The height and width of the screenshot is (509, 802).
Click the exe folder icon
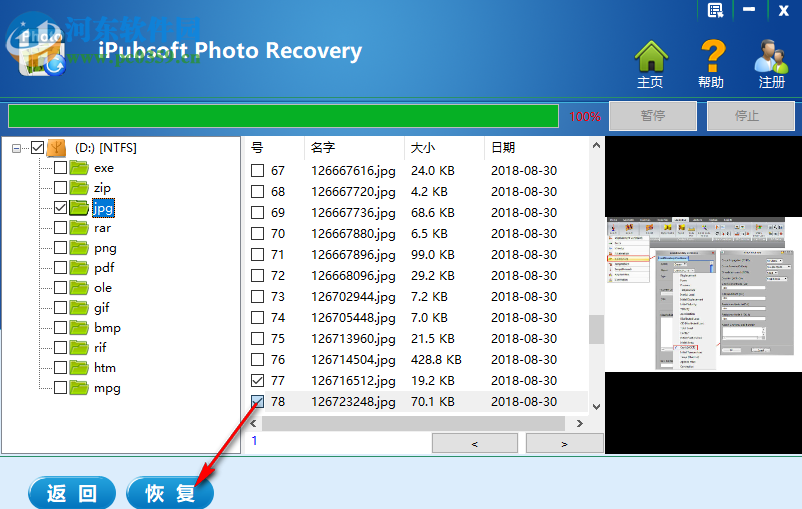[79, 168]
